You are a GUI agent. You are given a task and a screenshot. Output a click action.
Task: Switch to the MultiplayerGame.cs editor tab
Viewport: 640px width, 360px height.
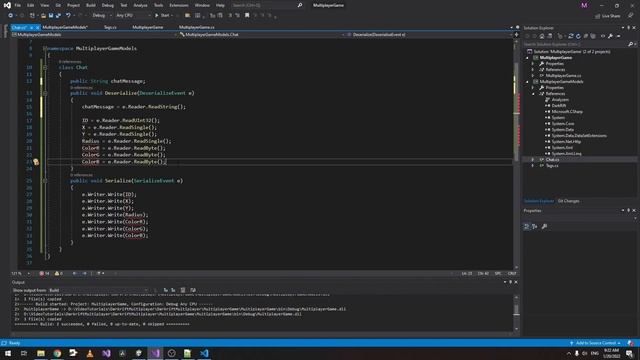(196, 27)
